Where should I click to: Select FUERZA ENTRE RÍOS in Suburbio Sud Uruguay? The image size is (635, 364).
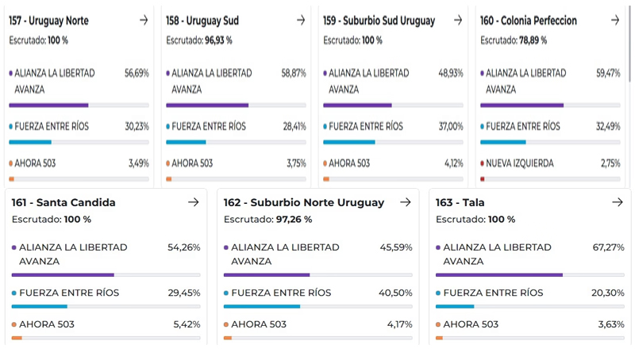pyautogui.click(x=365, y=126)
